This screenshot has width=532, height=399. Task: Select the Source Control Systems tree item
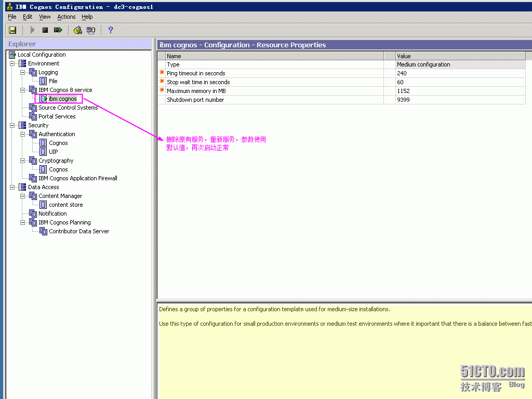[x=68, y=108]
